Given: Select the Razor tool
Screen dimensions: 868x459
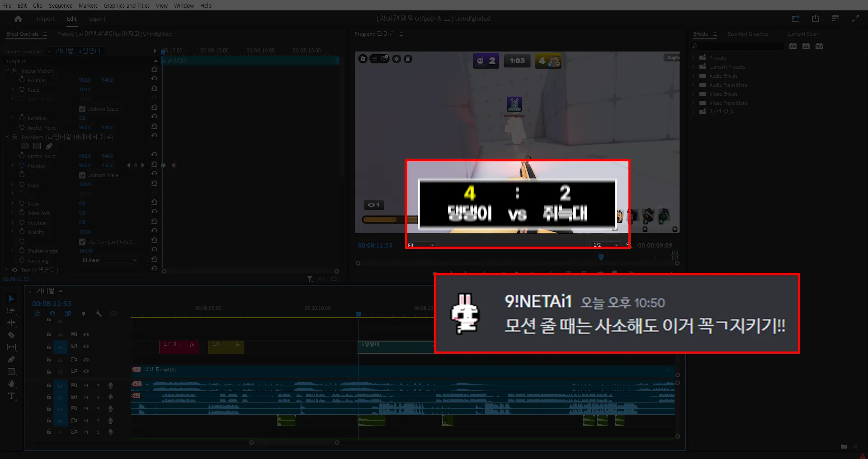Looking at the screenshot, I should click(x=11, y=335).
